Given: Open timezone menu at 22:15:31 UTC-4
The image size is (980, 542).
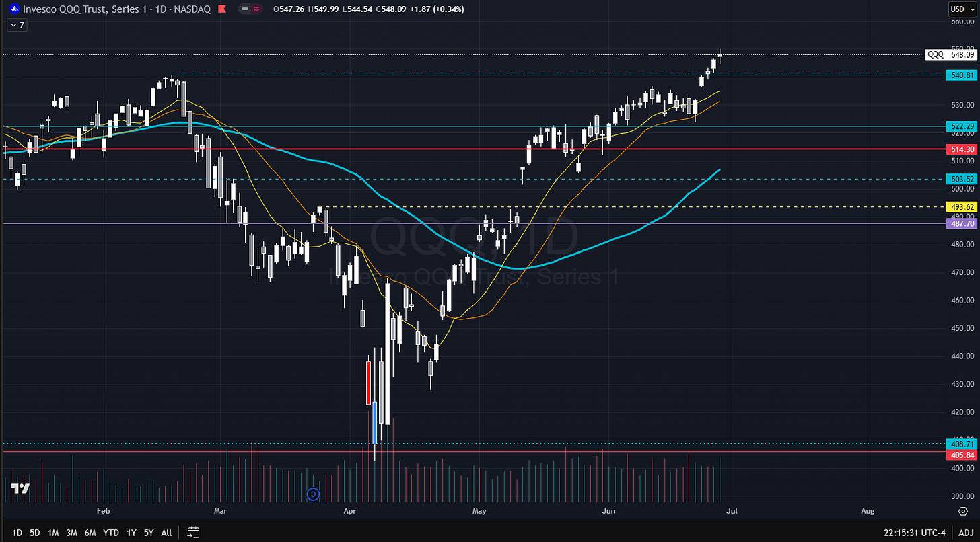Looking at the screenshot, I should tap(913, 533).
